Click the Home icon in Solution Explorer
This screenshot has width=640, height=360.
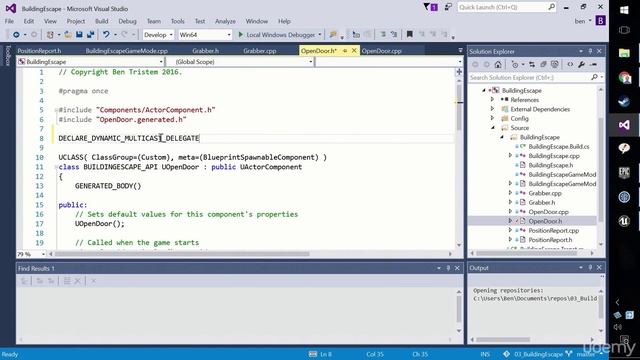point(498,64)
